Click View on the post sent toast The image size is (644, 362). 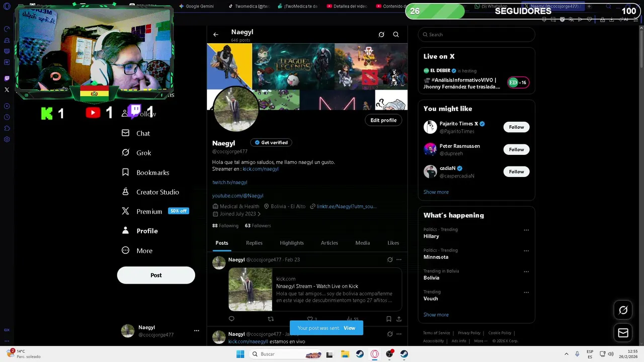349,328
